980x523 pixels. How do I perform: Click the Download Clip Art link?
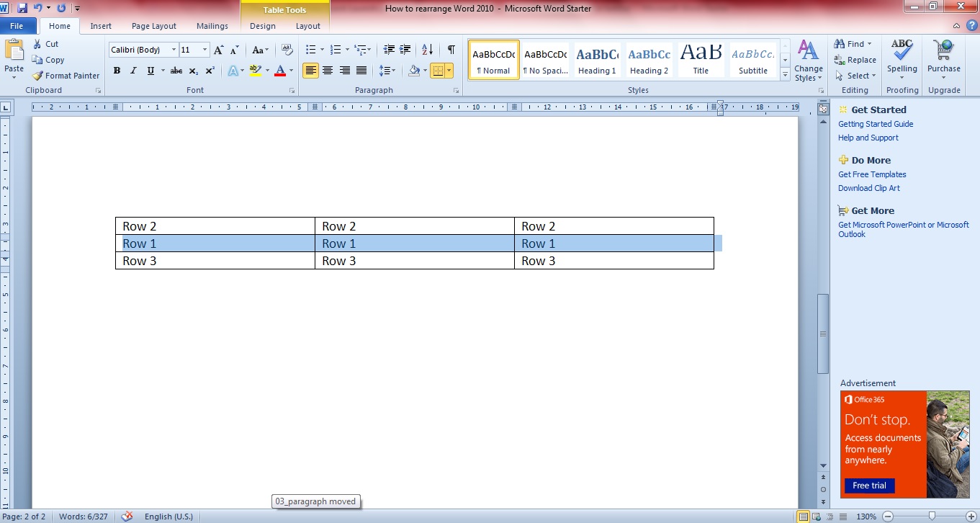[869, 188]
